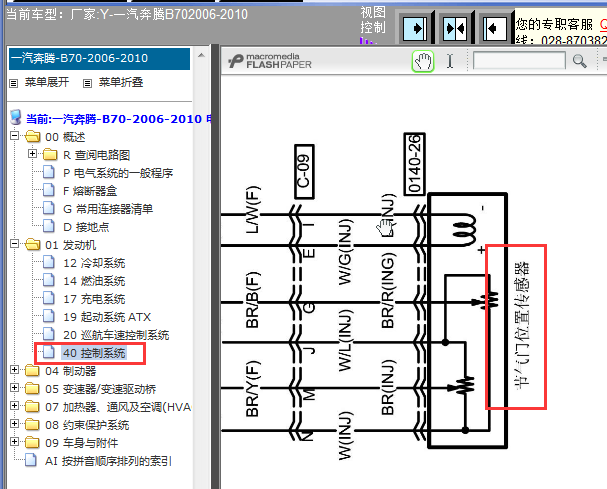Select the 01 发动机 tree item

pyautogui.click(x=70, y=245)
